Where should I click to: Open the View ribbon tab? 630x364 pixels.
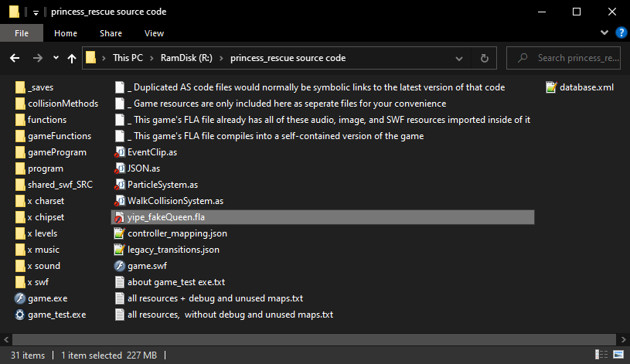click(x=154, y=33)
